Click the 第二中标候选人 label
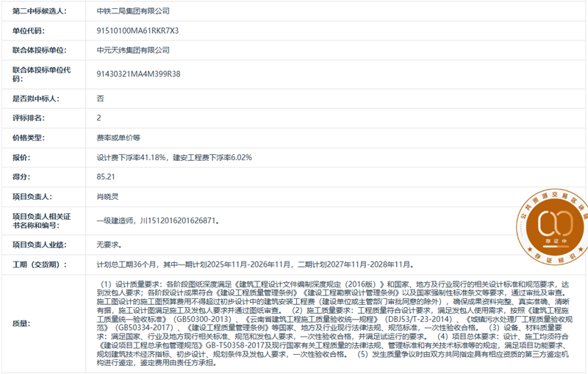Viewport: 588px width, 374px height. pyautogui.click(x=40, y=11)
